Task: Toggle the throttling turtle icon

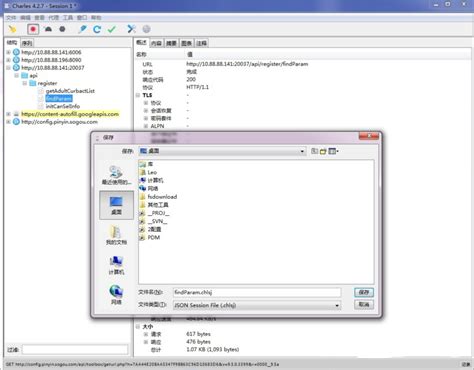Action: (x=48, y=29)
